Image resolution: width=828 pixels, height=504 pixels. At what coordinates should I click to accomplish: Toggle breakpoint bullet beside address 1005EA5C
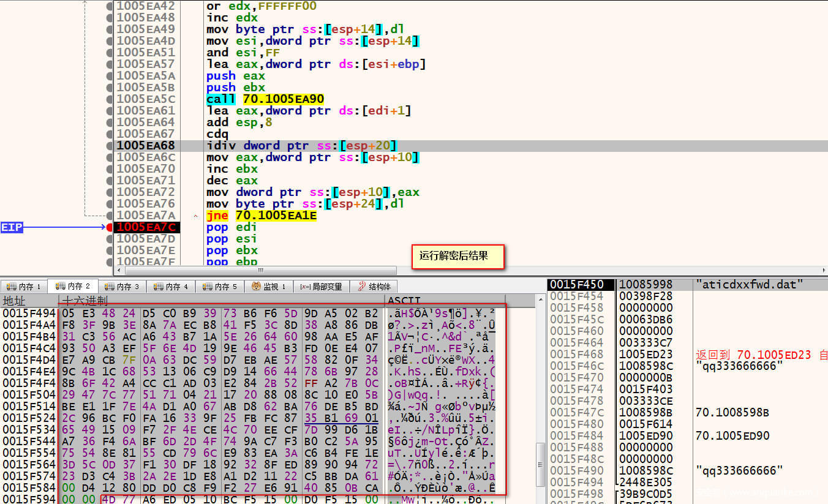(110, 99)
